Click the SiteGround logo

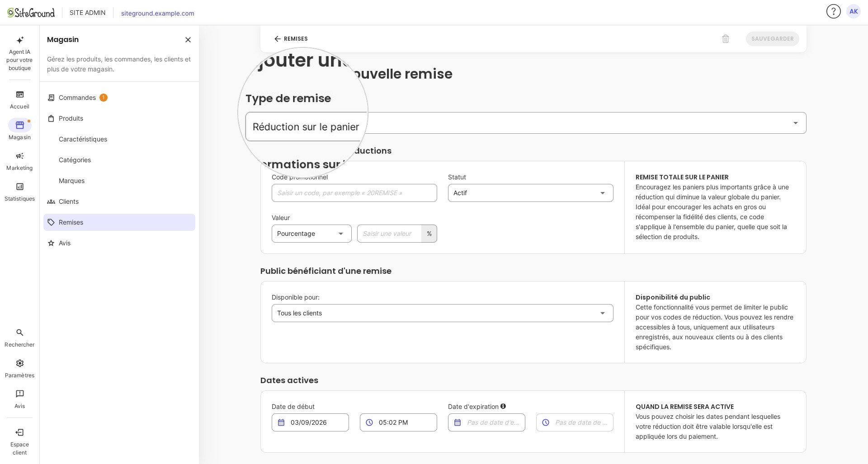[x=31, y=13]
